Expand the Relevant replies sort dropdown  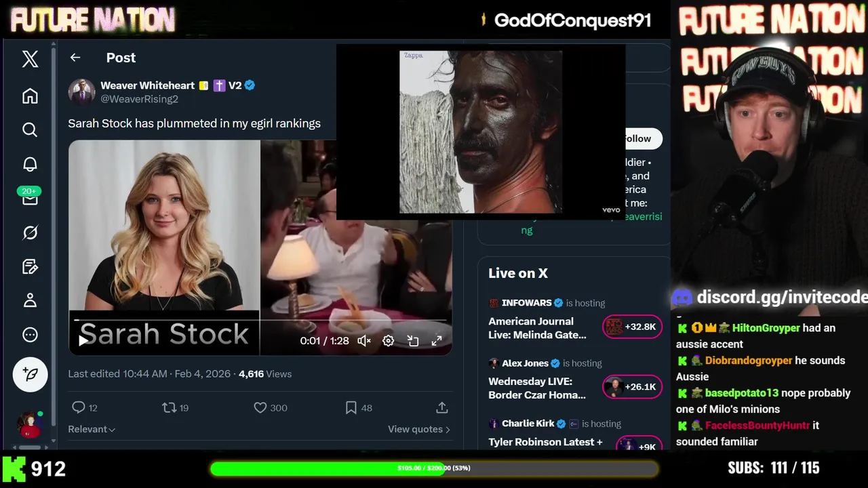coord(92,429)
